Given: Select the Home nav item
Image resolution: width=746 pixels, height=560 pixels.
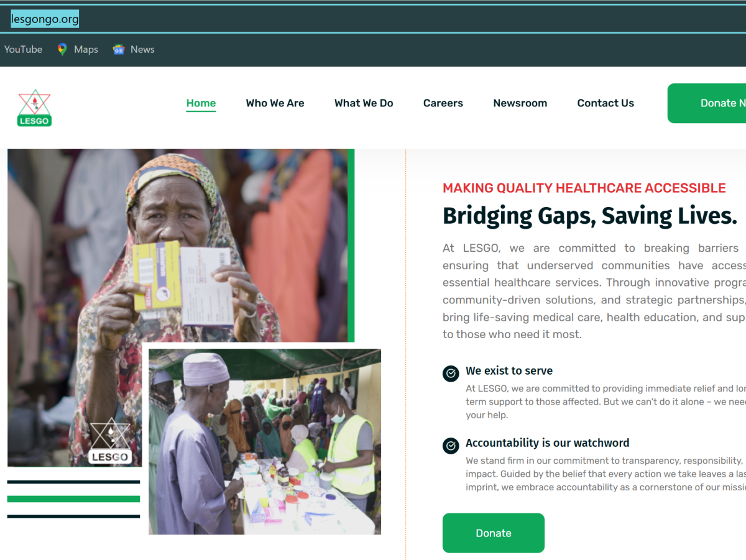Looking at the screenshot, I should tap(201, 103).
